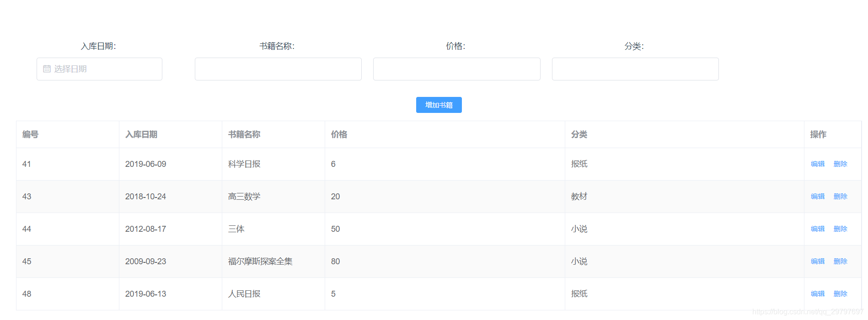Select the 人民日报 book name cell
Viewport: 868px width, 320px height.
pyautogui.click(x=273, y=294)
